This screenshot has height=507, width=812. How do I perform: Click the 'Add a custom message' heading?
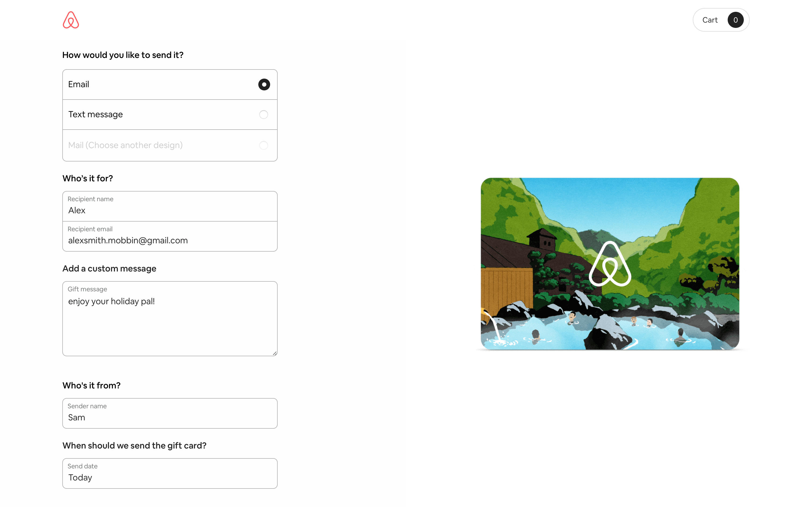[109, 269]
